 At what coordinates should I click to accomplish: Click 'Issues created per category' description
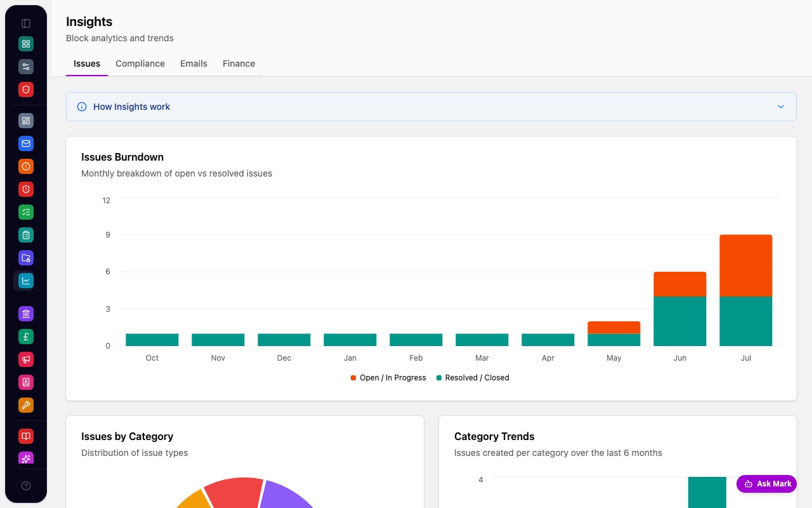558,453
